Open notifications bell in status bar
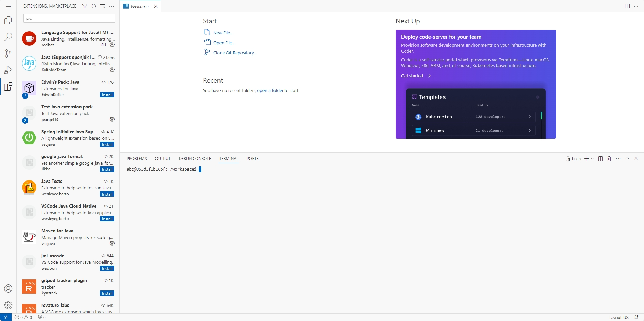The height and width of the screenshot is (321, 644). click(636, 317)
